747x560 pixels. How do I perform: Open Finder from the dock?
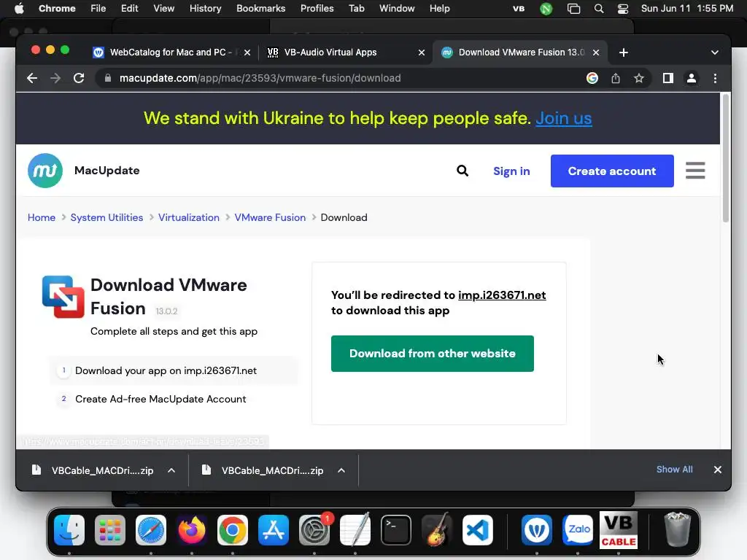pos(69,529)
